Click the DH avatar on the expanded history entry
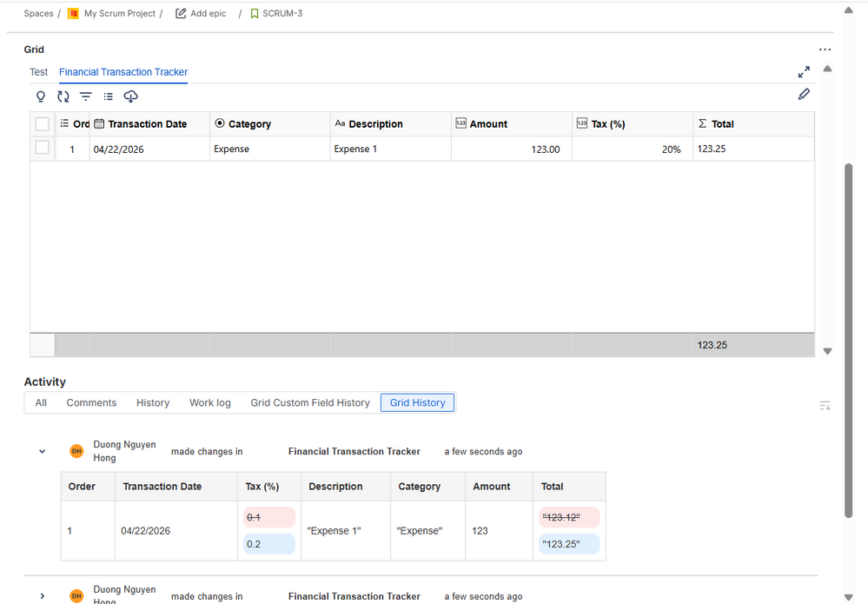868x604 pixels. [76, 451]
